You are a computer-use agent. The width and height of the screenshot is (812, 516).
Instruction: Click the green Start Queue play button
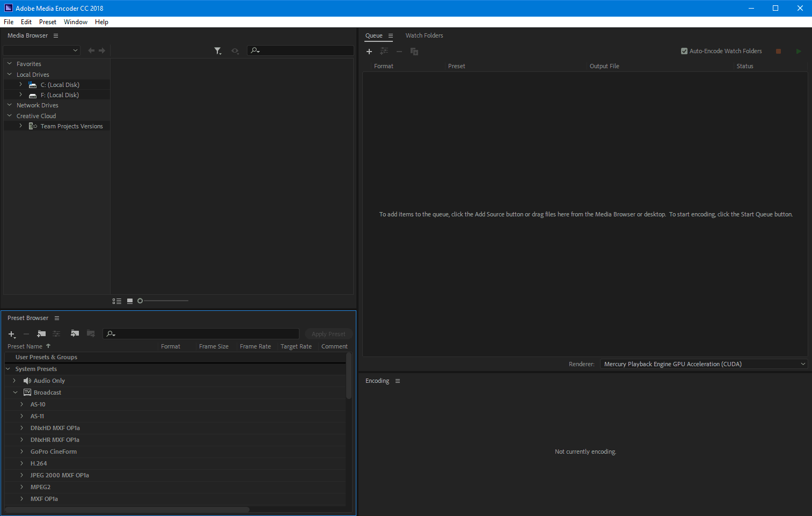click(799, 51)
